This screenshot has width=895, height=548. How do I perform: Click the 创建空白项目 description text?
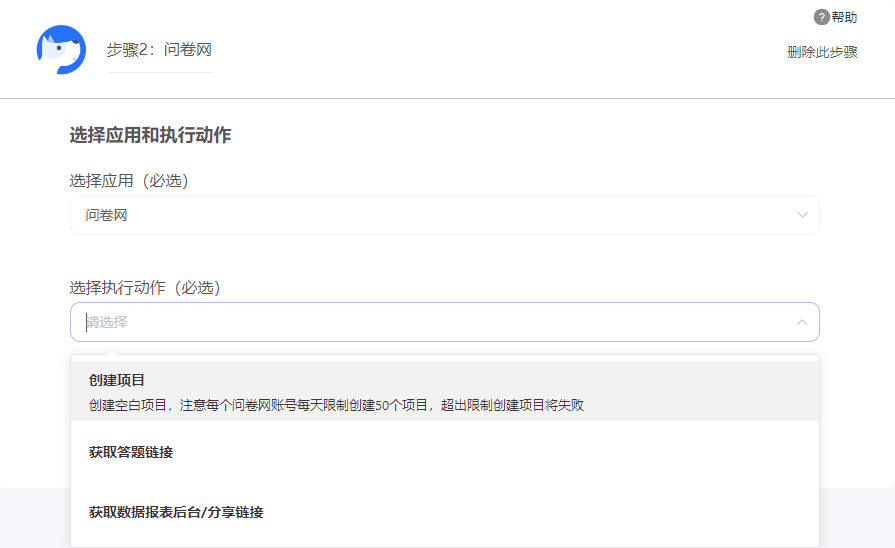336,405
